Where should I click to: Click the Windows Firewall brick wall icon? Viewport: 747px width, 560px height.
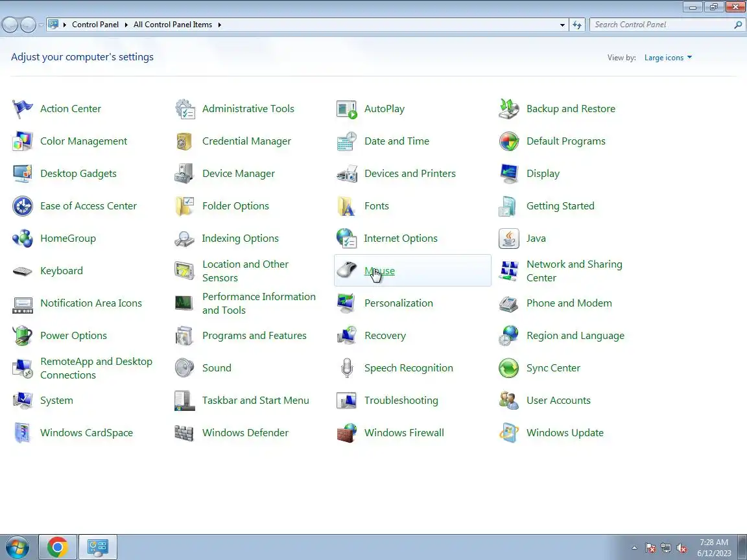point(346,433)
